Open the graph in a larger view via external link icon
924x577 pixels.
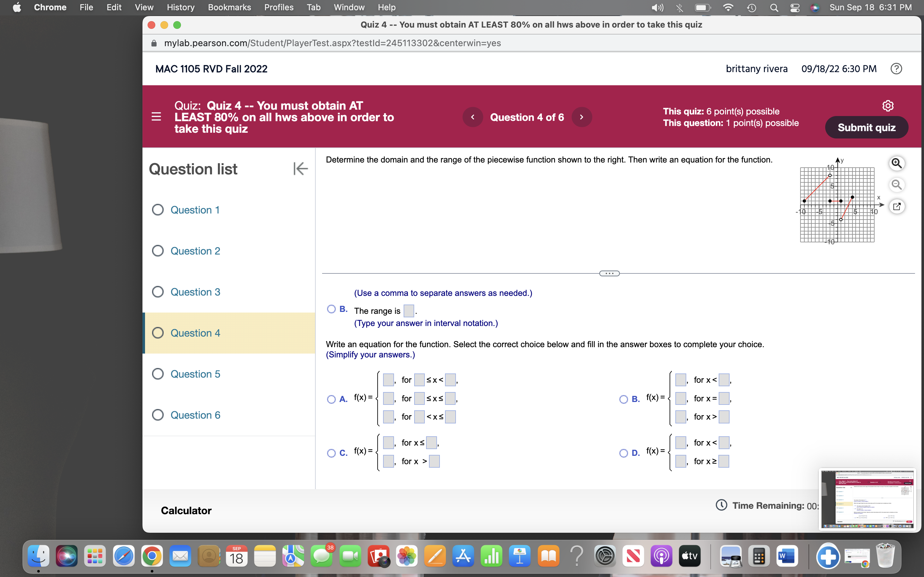pos(897,206)
